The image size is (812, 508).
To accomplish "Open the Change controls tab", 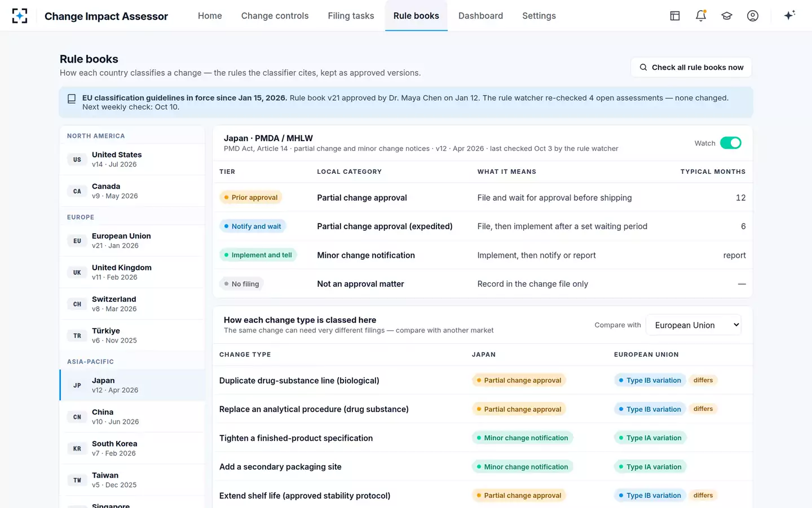I will coord(275,16).
